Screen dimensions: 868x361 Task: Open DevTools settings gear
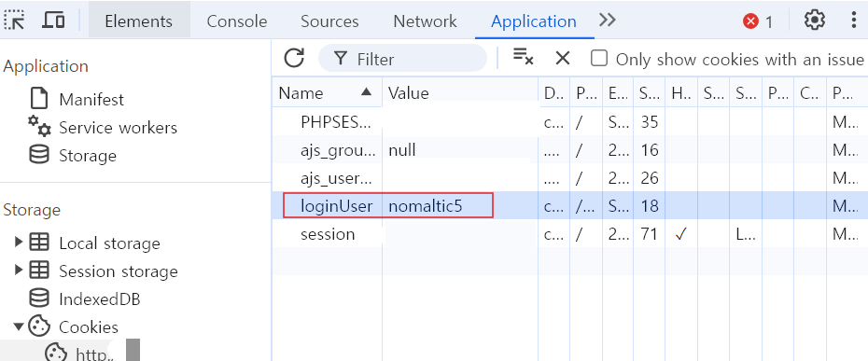point(814,21)
